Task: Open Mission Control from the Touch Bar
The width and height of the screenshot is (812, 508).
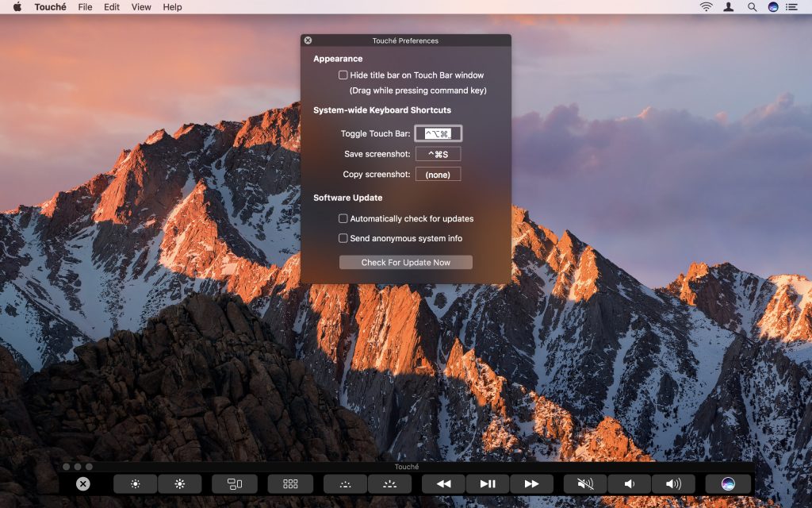Action: tap(235, 483)
